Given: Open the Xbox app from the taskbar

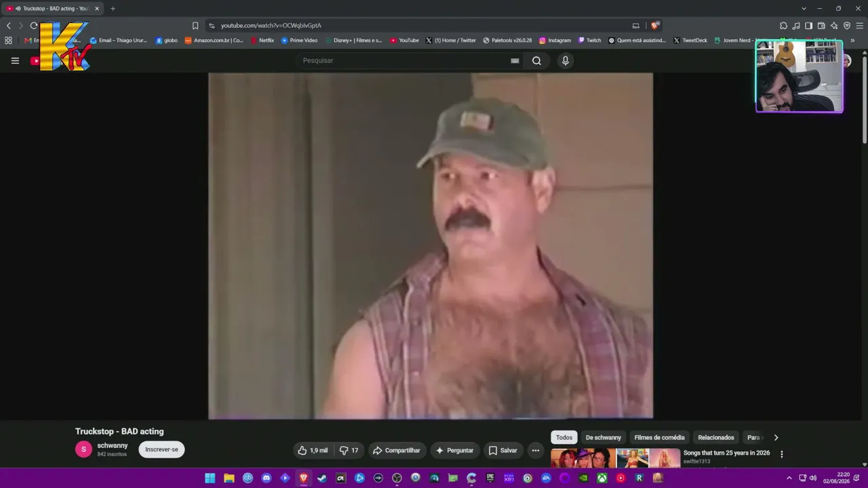Looking at the screenshot, I should [602, 478].
